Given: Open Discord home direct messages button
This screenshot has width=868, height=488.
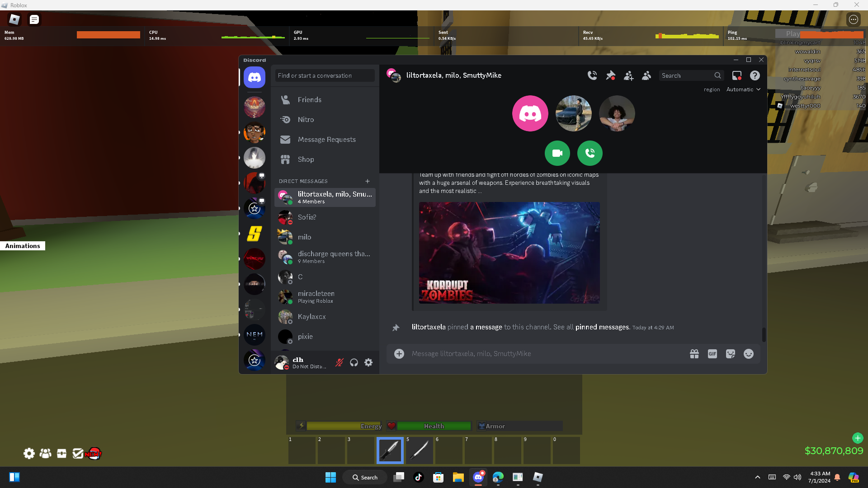Looking at the screenshot, I should 255,77.
